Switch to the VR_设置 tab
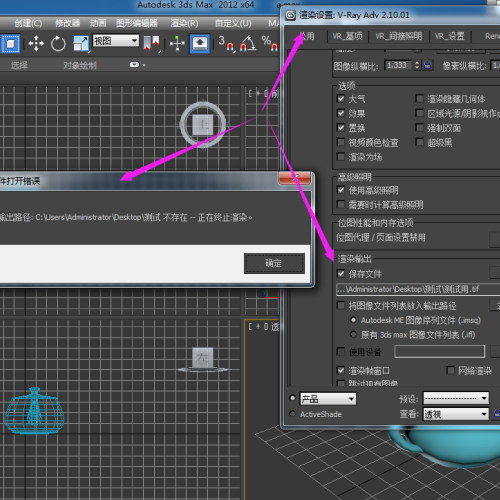 (x=449, y=36)
